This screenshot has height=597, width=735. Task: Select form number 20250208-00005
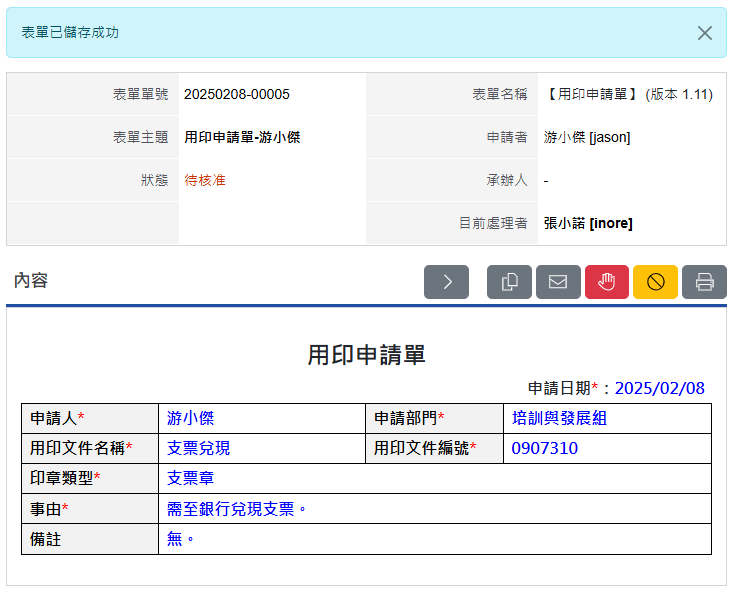pos(237,94)
